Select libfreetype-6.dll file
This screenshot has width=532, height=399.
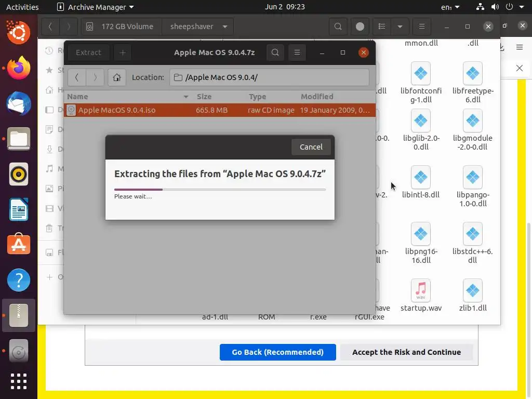point(473,83)
